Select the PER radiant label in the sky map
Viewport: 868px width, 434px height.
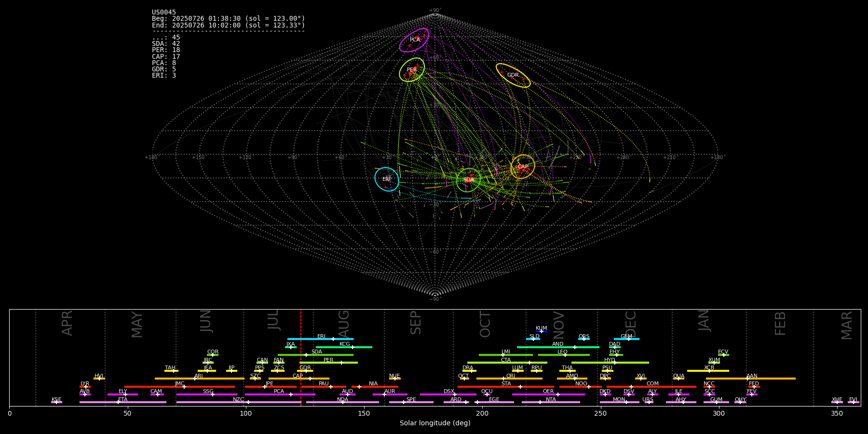coord(412,70)
